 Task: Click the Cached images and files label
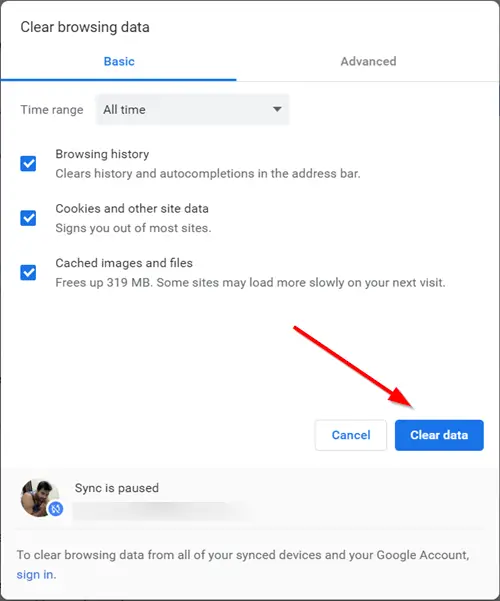click(x=124, y=263)
